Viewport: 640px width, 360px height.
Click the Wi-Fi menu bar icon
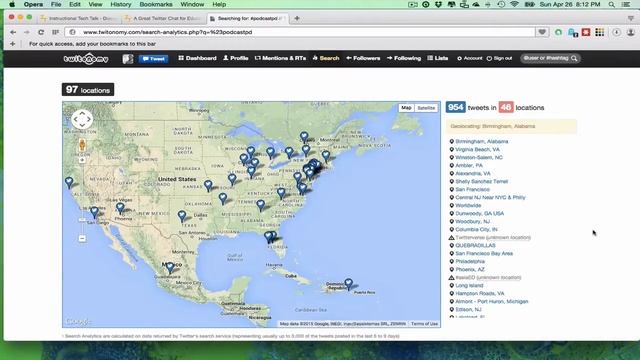[x=514, y=4]
